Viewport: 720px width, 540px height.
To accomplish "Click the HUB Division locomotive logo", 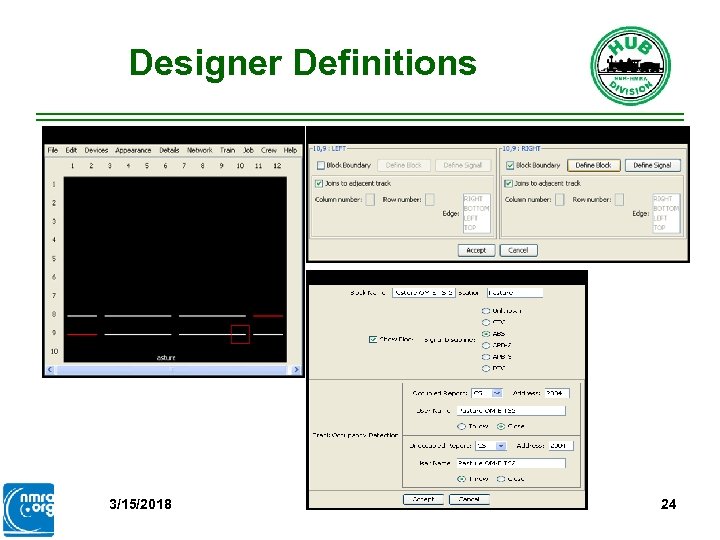I will click(x=630, y=66).
